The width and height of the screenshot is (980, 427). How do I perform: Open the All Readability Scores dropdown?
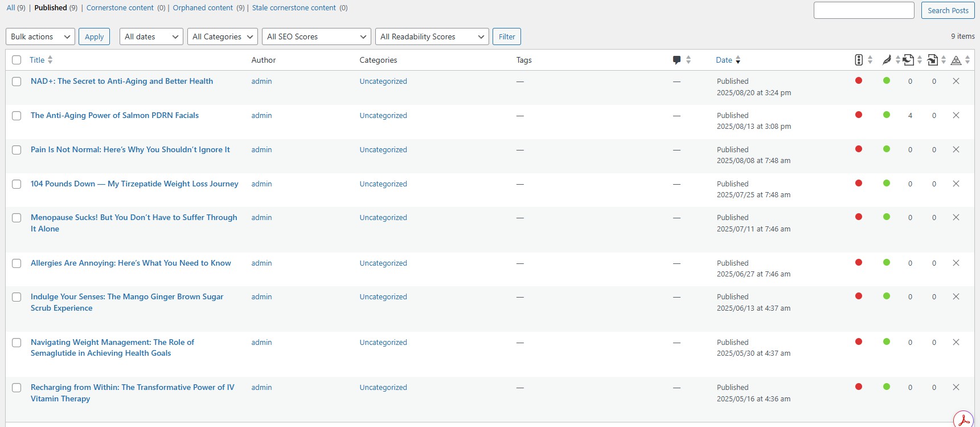pyautogui.click(x=432, y=36)
